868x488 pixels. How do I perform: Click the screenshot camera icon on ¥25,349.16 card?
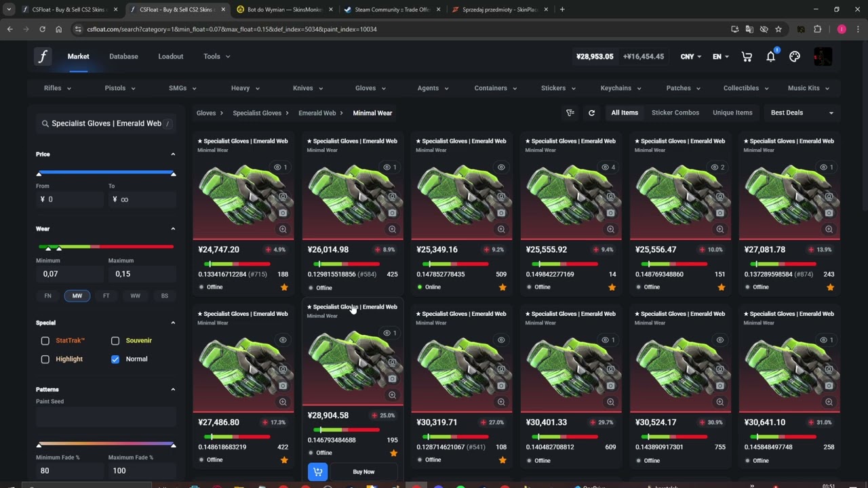pos(501,213)
